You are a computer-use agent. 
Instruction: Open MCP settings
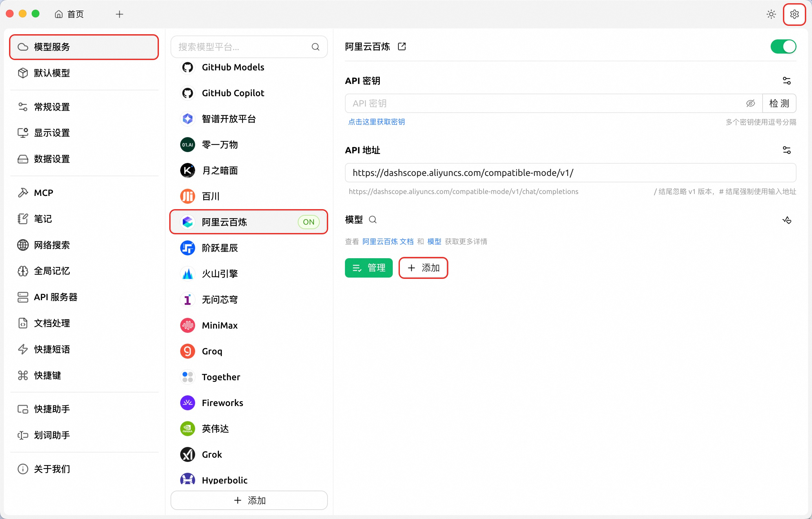[x=84, y=193]
